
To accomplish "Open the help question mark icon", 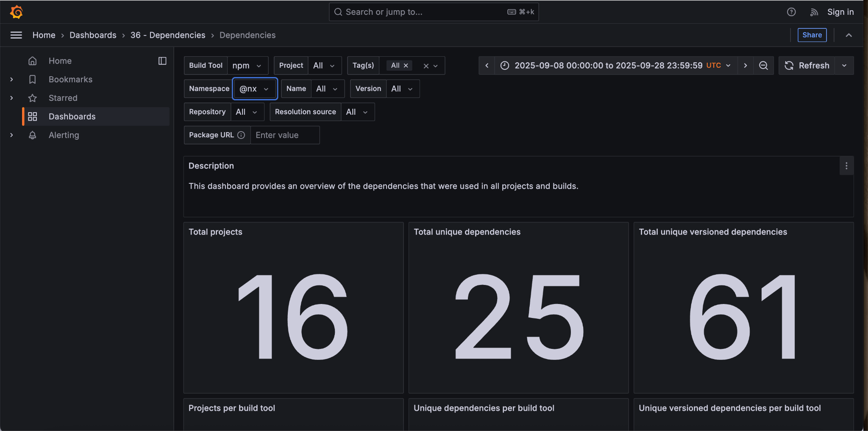I will pos(791,12).
